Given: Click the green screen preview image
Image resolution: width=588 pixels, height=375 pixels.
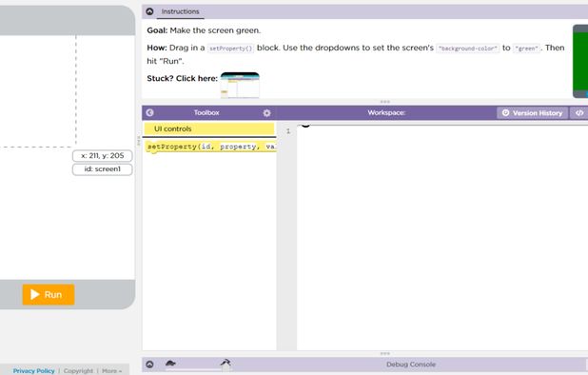Looking at the screenshot, I should pos(580,61).
